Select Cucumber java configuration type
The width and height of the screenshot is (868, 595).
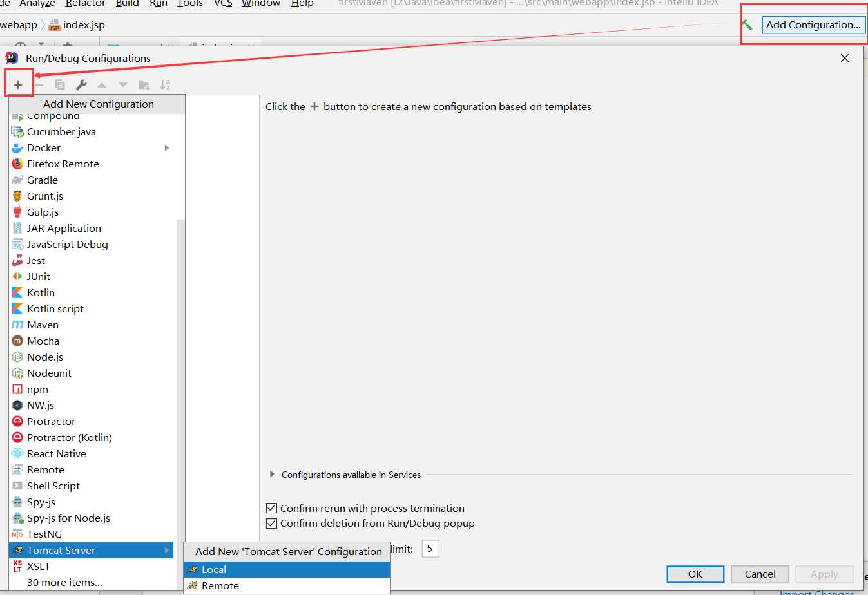coord(91,131)
